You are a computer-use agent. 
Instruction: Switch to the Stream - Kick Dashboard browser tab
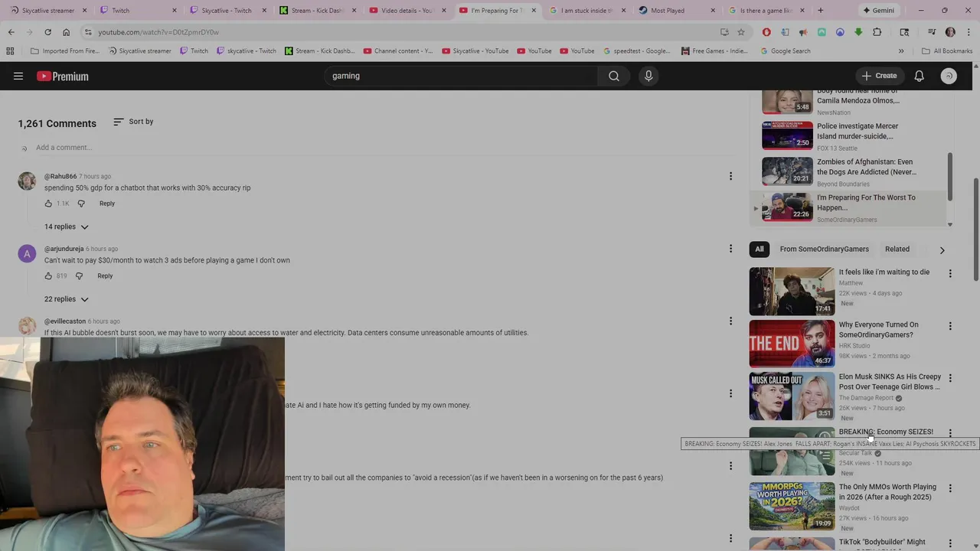tap(318, 11)
